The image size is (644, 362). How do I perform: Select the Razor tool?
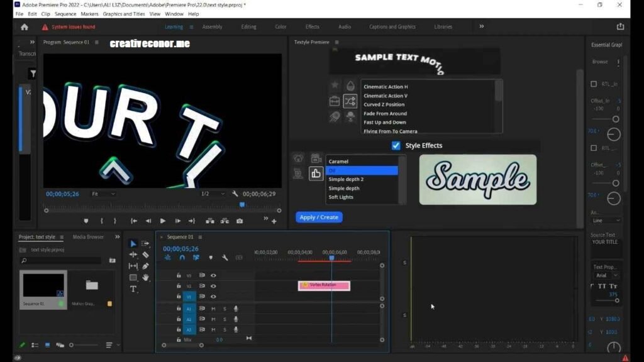tap(145, 255)
